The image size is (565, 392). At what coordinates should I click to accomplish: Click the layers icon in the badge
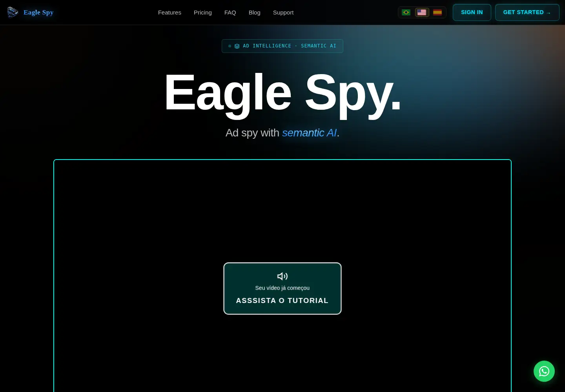point(237,46)
